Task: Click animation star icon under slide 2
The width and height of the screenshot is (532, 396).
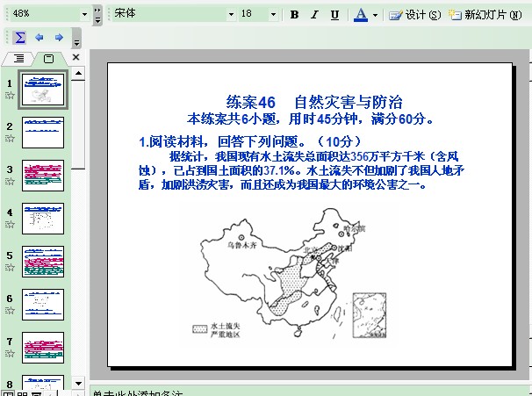Action: coord(11,139)
